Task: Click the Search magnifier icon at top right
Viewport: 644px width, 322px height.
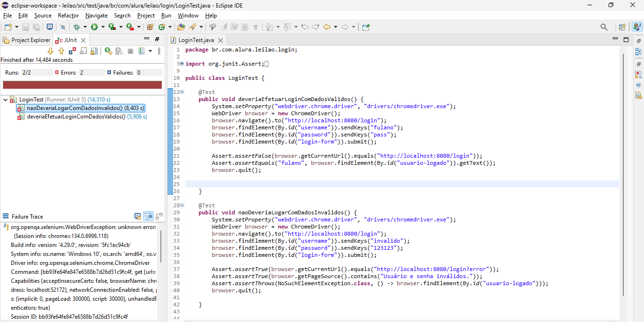Action: click(604, 27)
